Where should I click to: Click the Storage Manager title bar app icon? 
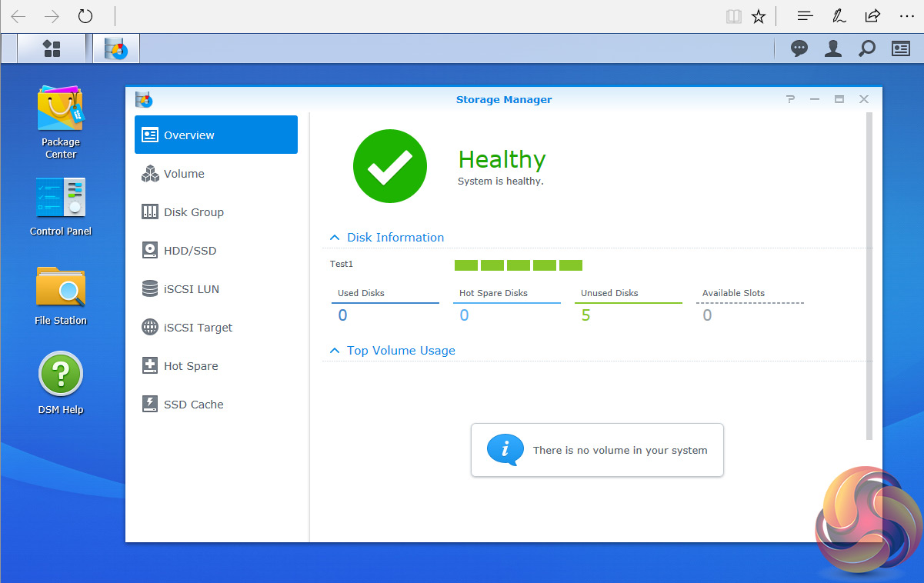coord(144,99)
